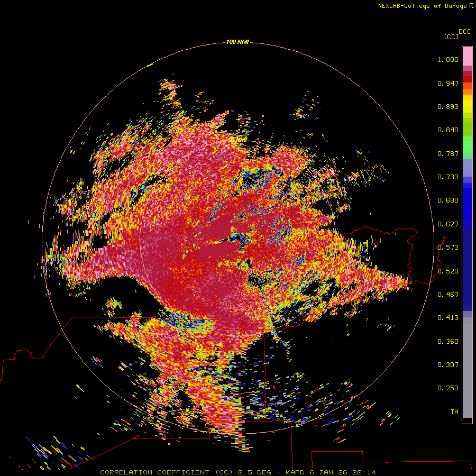Click the 0.947 scale value
Screen dimensions: 476x476
[448, 83]
